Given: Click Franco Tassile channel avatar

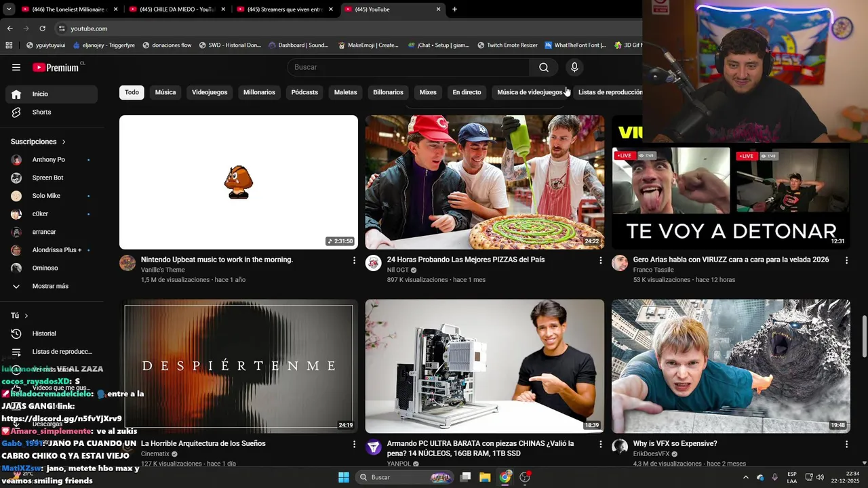Looking at the screenshot, I should [x=620, y=263].
